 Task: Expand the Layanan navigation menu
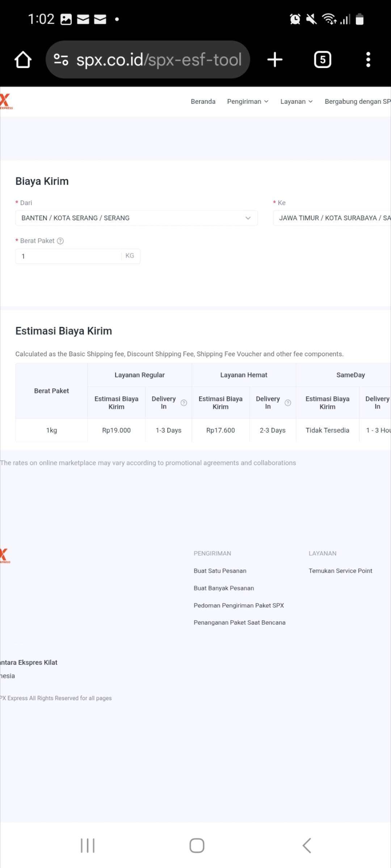[x=296, y=102]
